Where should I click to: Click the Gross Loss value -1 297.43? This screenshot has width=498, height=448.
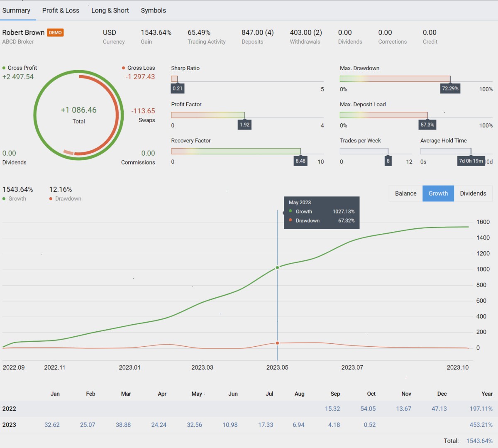[140, 77]
